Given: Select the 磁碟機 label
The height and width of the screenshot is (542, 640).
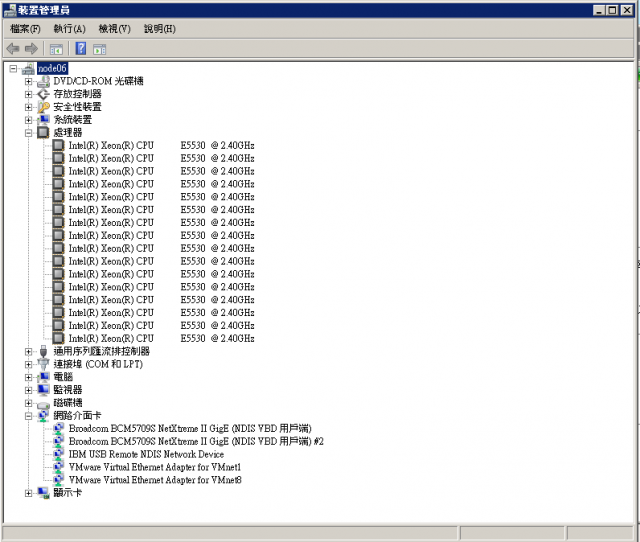Looking at the screenshot, I should pyautogui.click(x=68, y=403).
